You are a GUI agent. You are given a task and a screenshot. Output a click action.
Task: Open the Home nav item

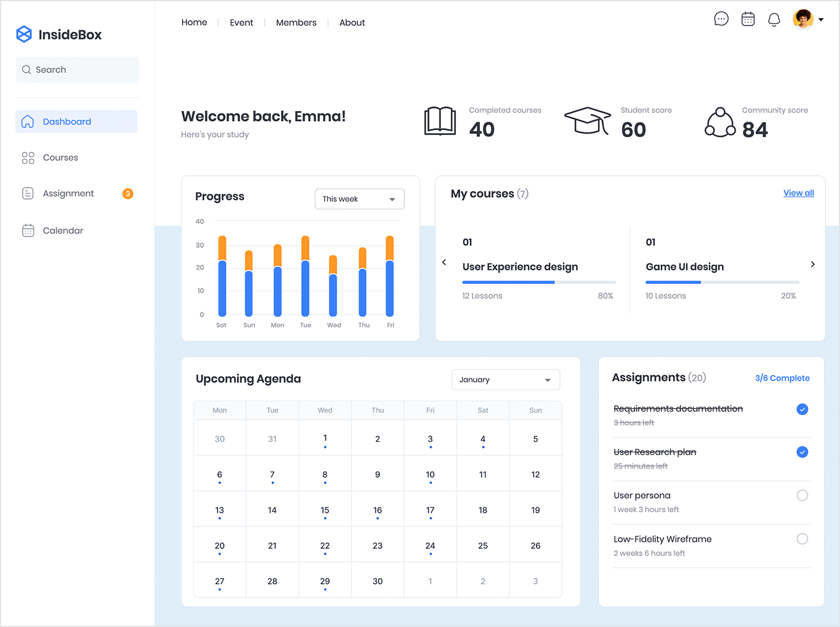click(x=194, y=22)
